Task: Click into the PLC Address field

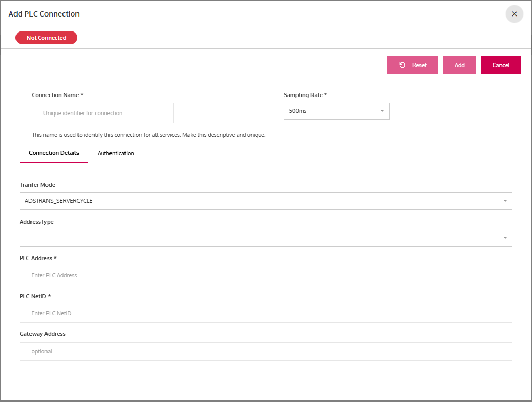Action: coord(265,275)
